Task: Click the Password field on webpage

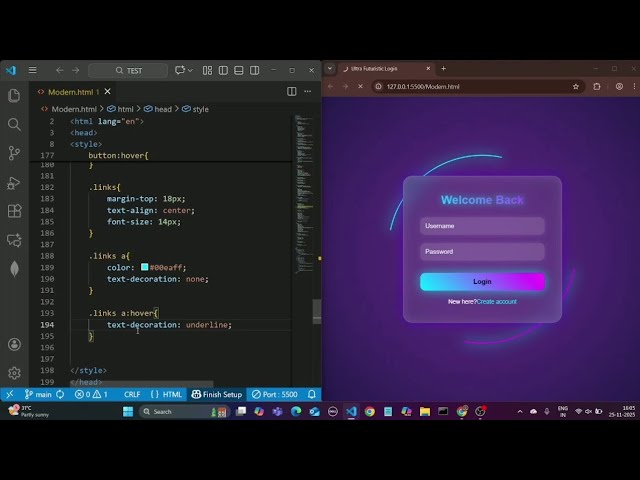Action: click(482, 251)
